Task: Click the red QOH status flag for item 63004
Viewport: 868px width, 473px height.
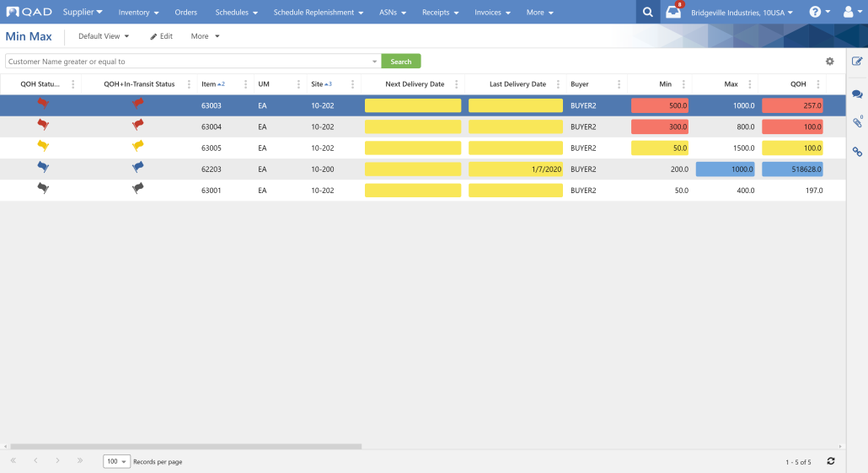Action: (43, 125)
